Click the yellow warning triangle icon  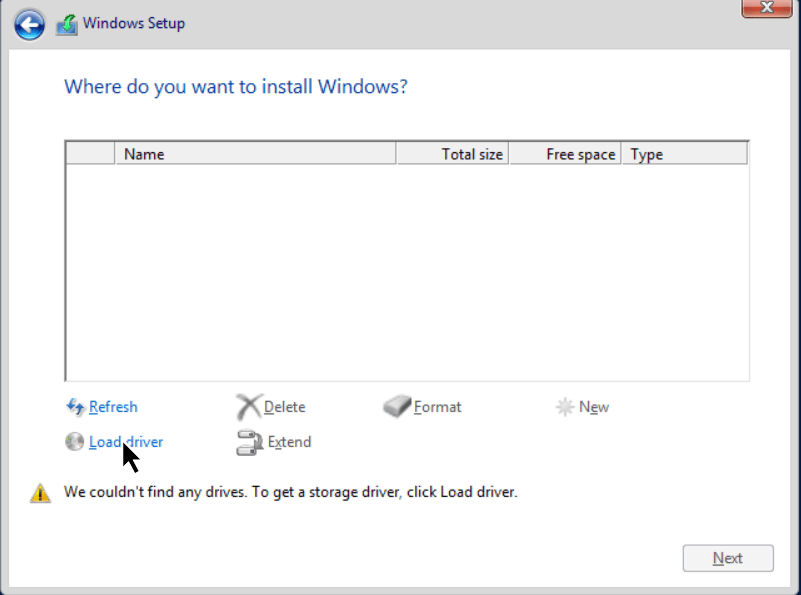[40, 493]
